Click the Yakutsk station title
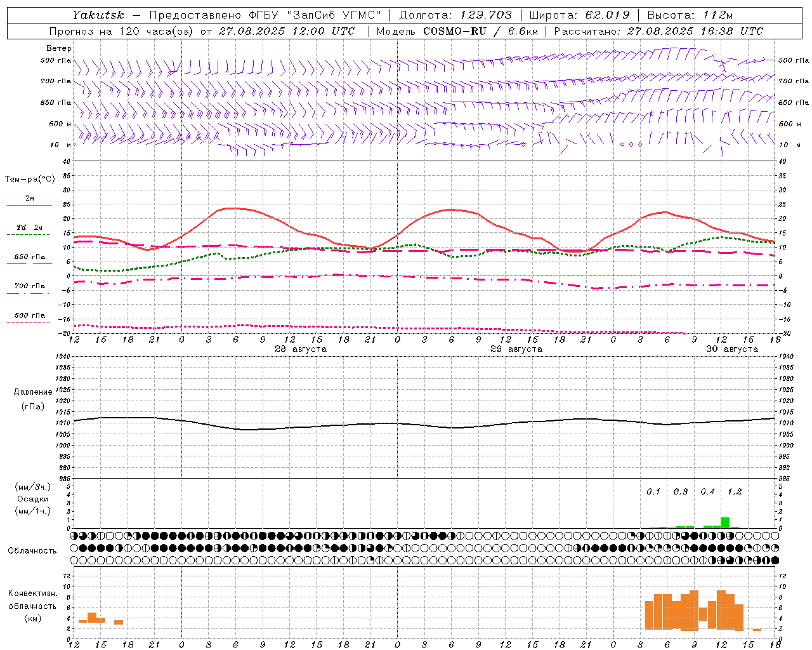The image size is (812, 650). click(98, 15)
